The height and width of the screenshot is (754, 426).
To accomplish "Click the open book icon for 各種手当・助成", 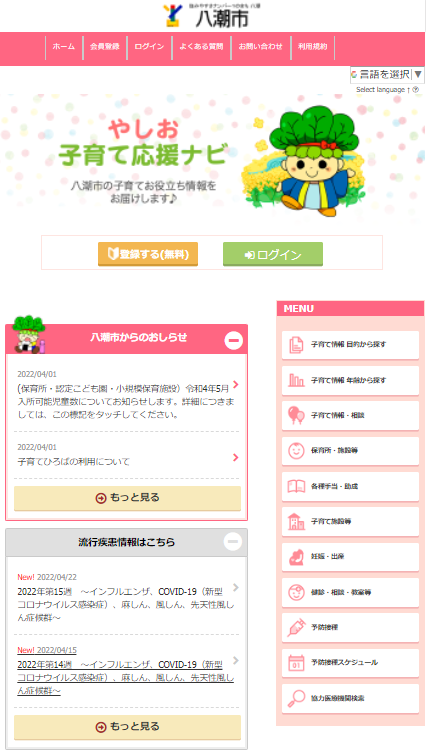I will click(x=296, y=486).
